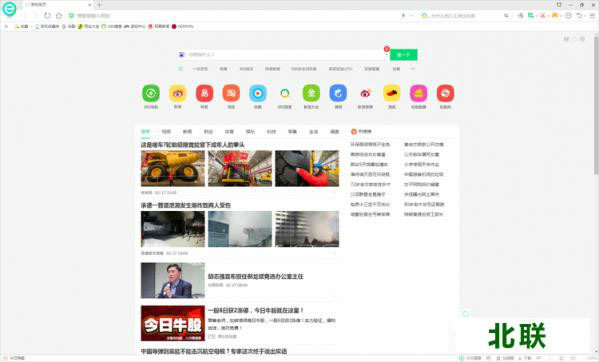The image size is (599, 362).
Task: Open the blue rounded square tile
Action: (338, 93)
